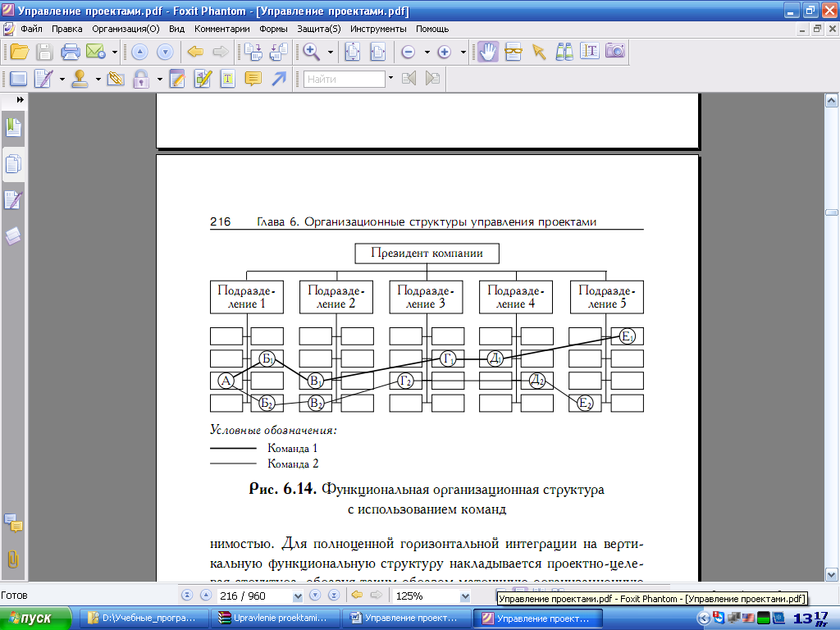Open the Правка menu
This screenshot has height=630, width=840.
(67, 29)
